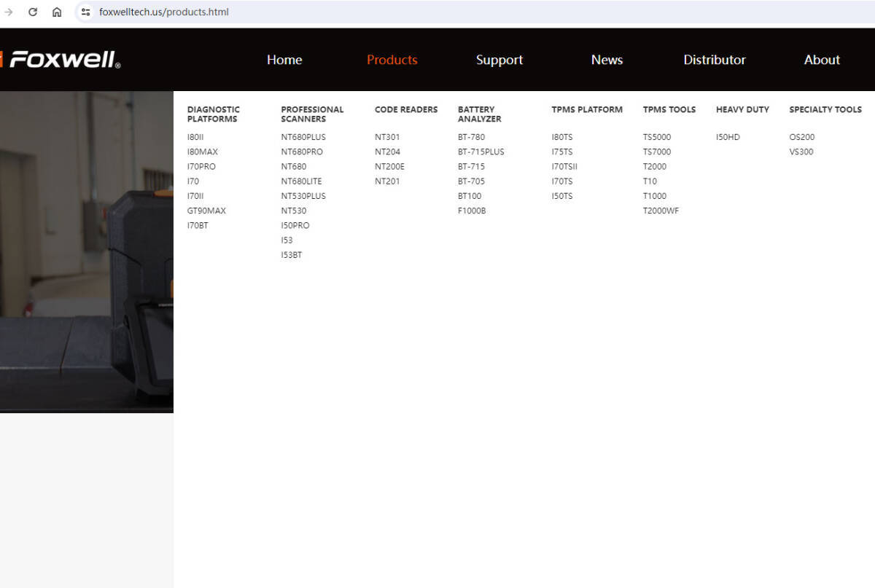Select the NT680PRO scanner link
The height and width of the screenshot is (588, 875).
302,152
